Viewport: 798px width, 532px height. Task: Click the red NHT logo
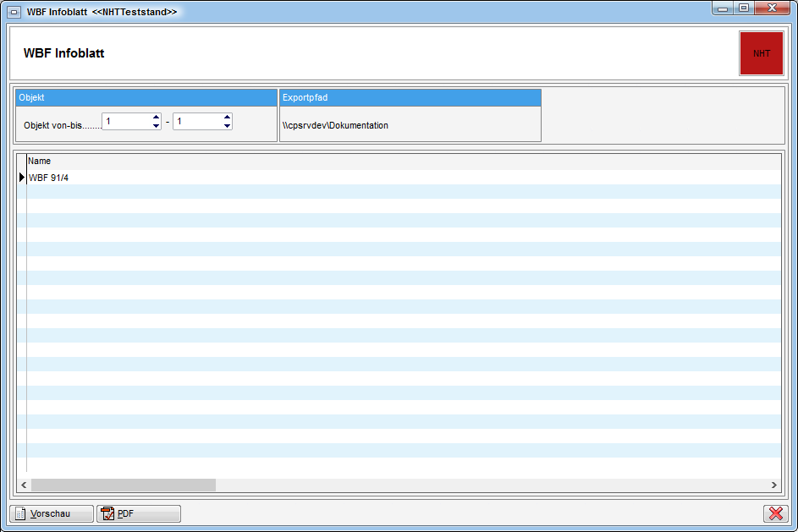point(761,53)
